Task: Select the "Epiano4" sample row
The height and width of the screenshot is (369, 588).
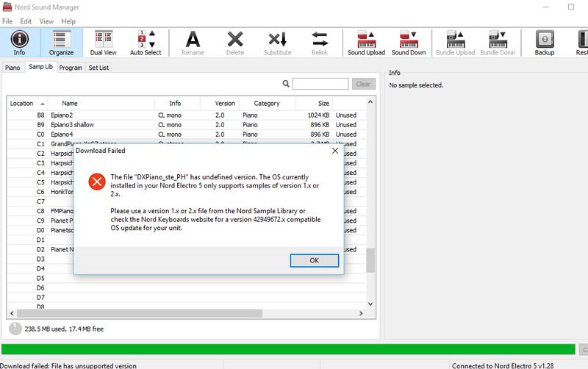Action: 186,135
